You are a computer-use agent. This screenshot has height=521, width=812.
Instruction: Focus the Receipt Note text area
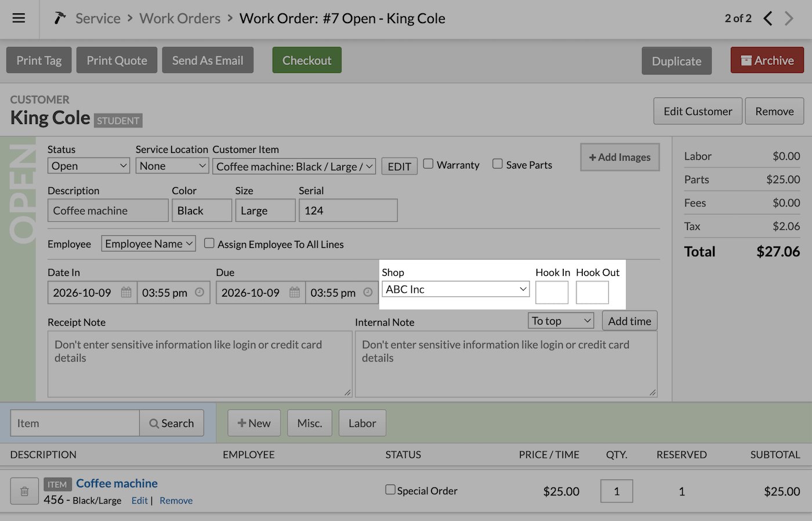point(200,364)
